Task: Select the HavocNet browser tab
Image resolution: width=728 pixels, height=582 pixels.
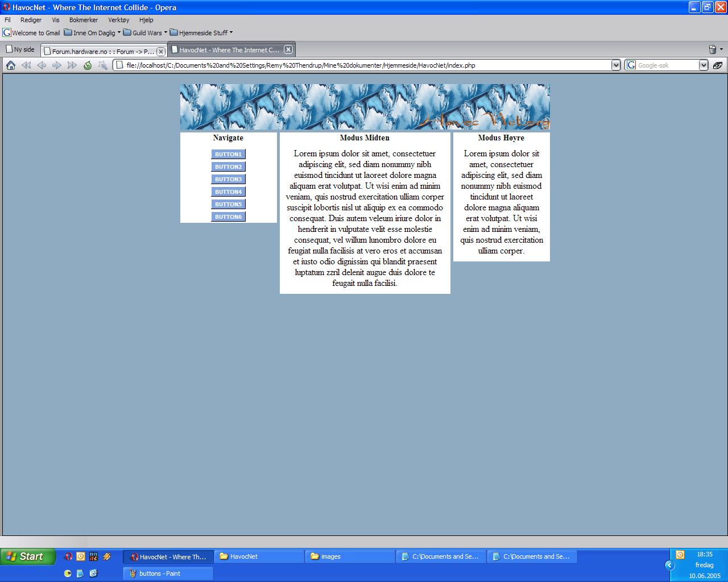Action: 231,49
